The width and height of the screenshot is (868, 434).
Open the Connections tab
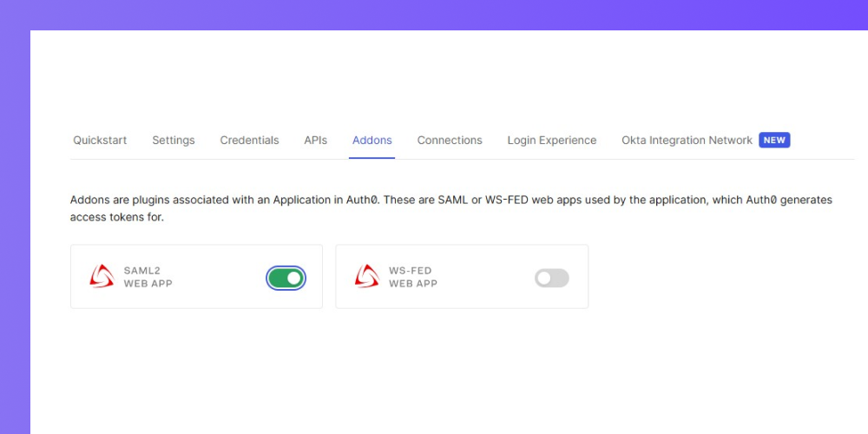[450, 141]
